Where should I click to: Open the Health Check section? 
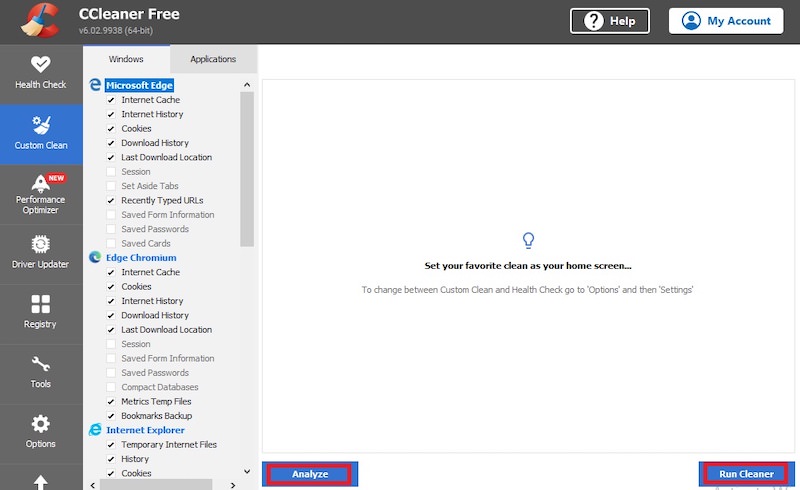point(41,74)
